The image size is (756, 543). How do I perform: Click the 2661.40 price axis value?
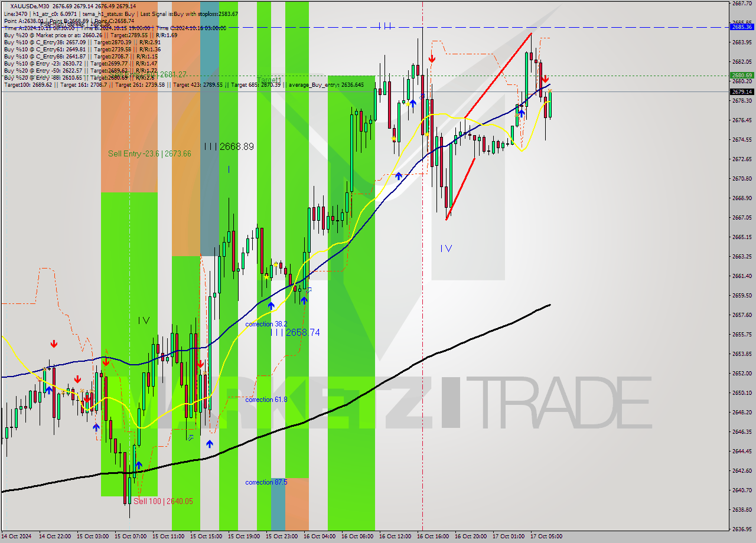pyautogui.click(x=742, y=276)
